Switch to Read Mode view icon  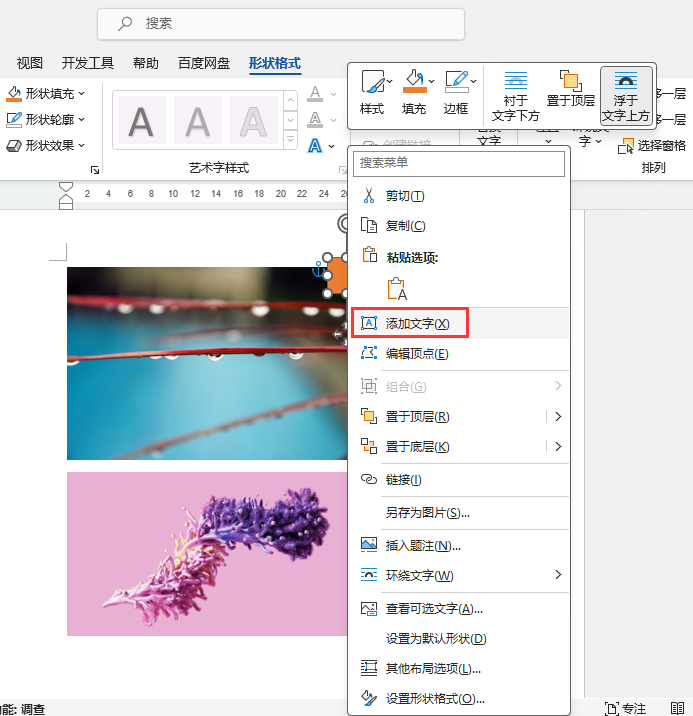click(677, 708)
